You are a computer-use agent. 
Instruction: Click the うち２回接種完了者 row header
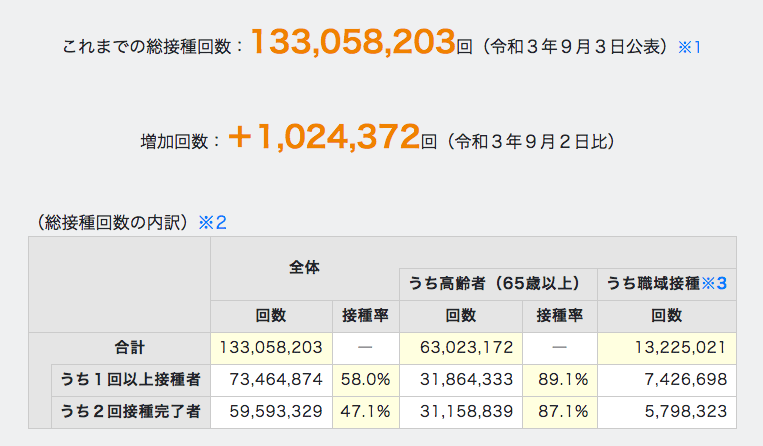click(x=131, y=411)
